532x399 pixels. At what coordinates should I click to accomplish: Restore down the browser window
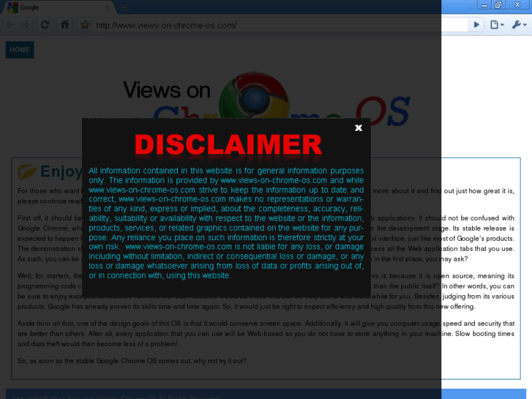498,5
